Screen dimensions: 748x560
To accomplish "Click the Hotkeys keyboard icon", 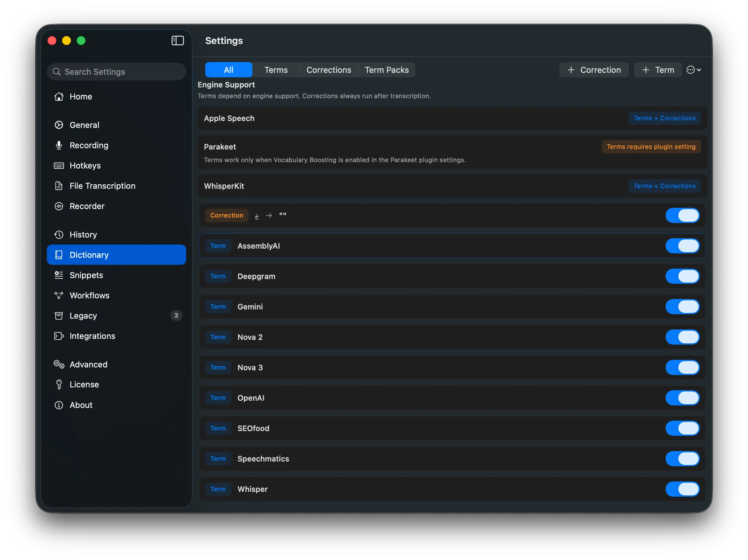I will tap(59, 166).
